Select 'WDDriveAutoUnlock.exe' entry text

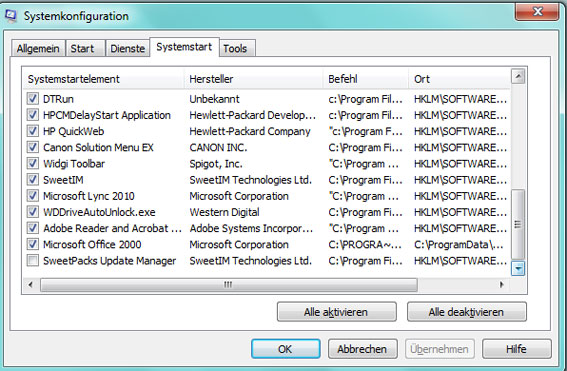[x=99, y=212]
